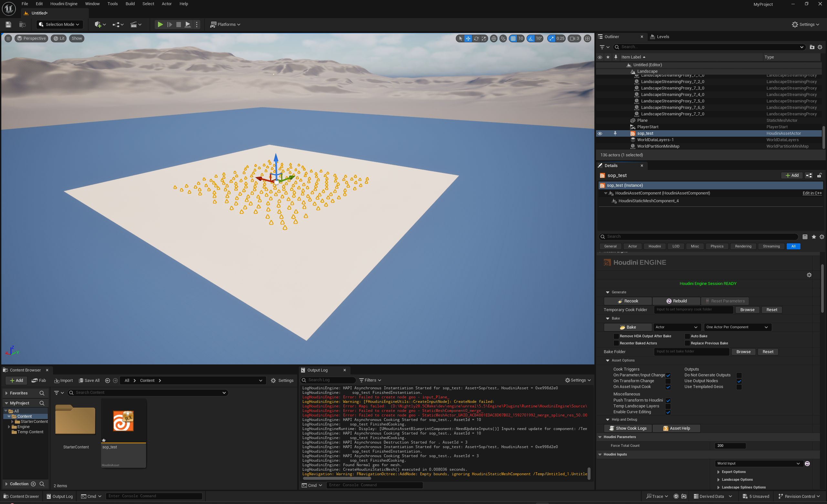827x504 pixels.
Task: Select the viewport Select mode arrow tool
Action: [x=460, y=38]
